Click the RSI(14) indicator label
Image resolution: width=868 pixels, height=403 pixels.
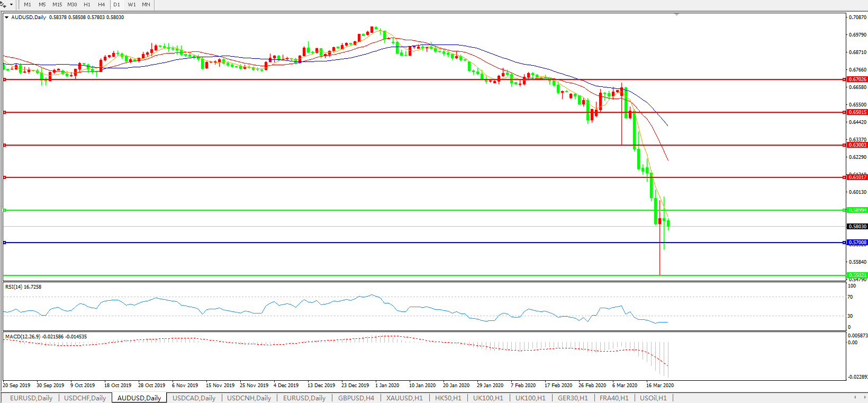coord(23,287)
